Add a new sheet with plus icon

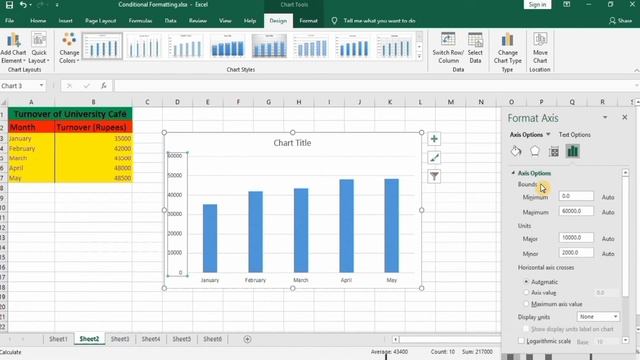click(x=247, y=339)
